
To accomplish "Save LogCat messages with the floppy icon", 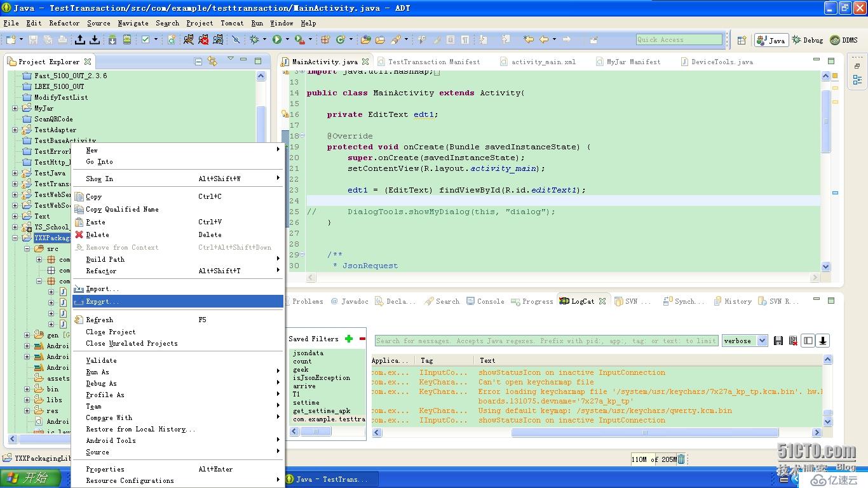I will tap(778, 341).
